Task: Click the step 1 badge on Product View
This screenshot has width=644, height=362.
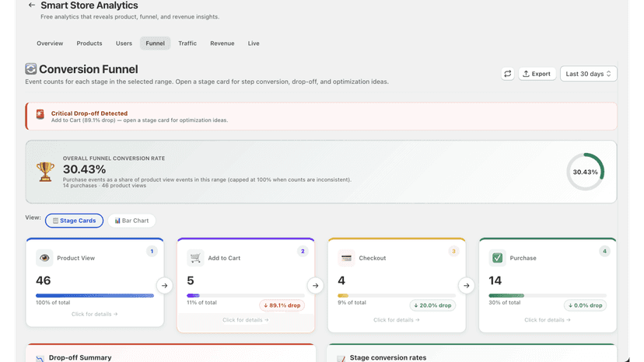Action: (x=152, y=251)
